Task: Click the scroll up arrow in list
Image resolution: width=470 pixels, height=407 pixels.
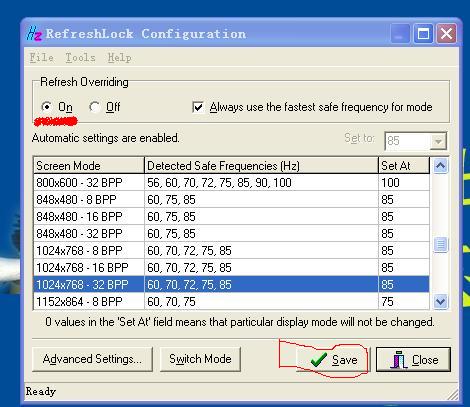Action: coord(440,166)
